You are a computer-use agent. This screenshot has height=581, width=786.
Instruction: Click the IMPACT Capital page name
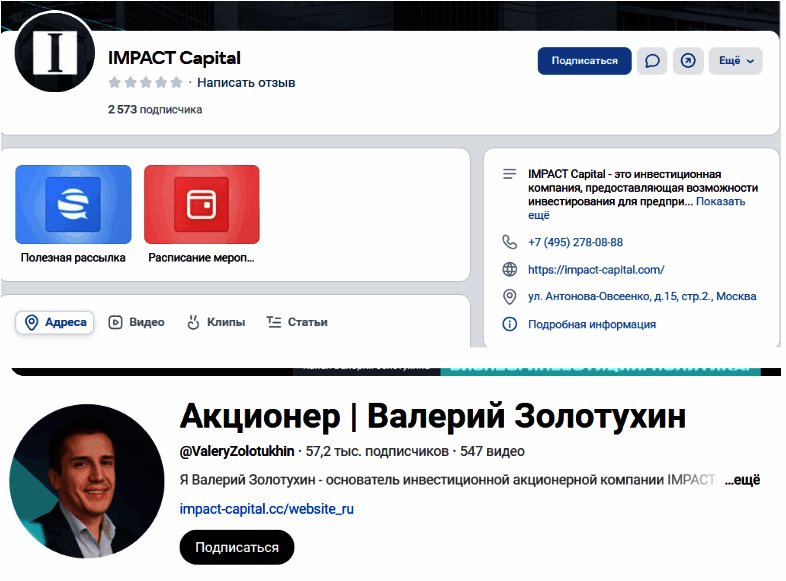pyautogui.click(x=174, y=58)
